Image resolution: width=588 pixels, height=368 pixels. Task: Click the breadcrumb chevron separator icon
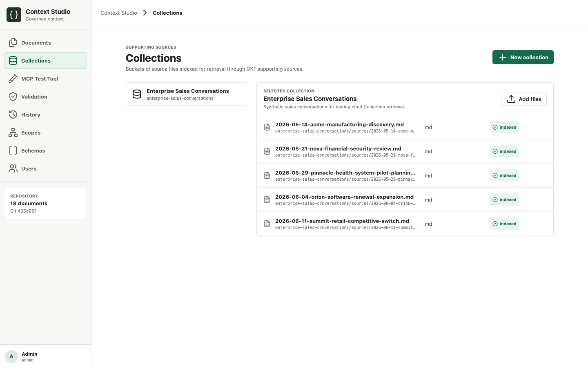(145, 13)
